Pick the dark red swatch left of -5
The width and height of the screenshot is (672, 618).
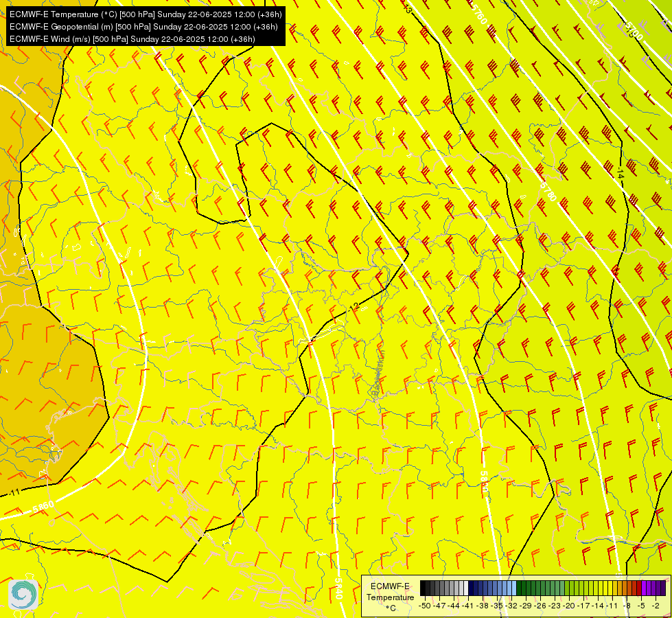click(639, 588)
